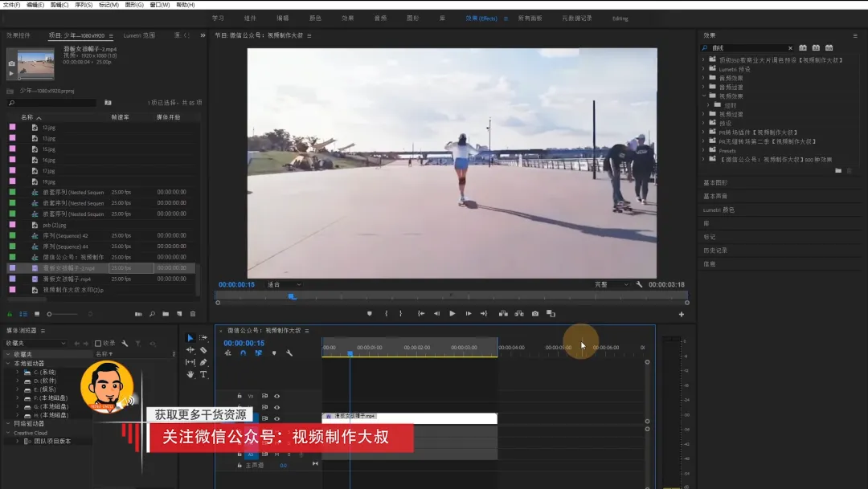Screen dimensions: 868x489
Task: Select the Selection tool arrow
Action: [x=190, y=338]
